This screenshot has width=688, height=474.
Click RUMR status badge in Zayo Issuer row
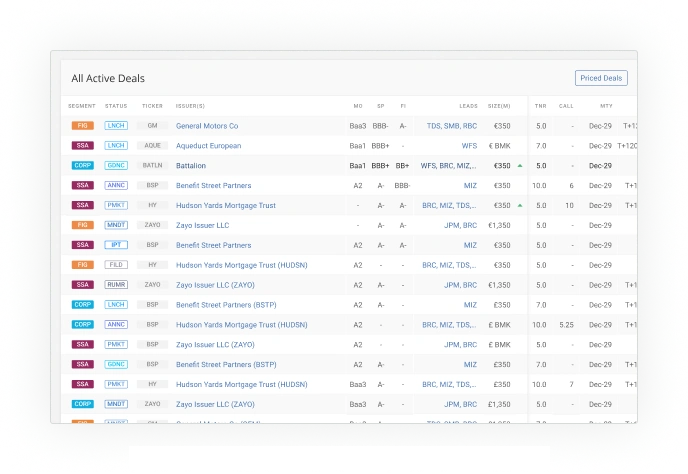coord(116,284)
